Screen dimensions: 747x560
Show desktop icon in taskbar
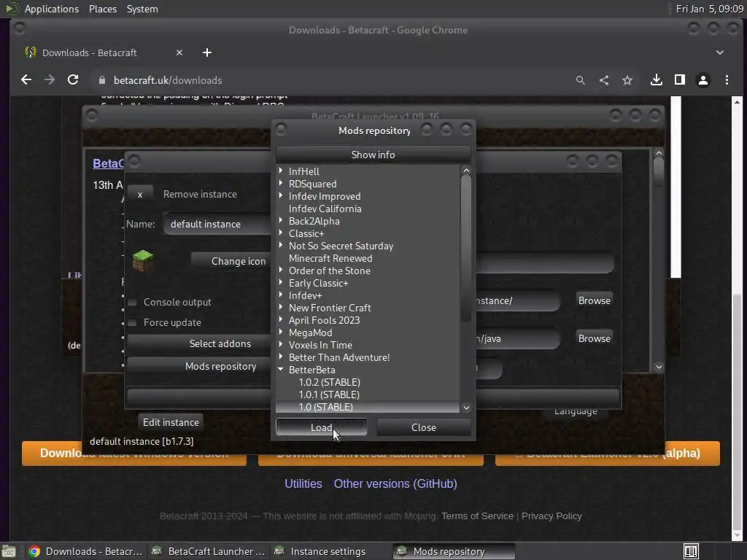pos(9,551)
